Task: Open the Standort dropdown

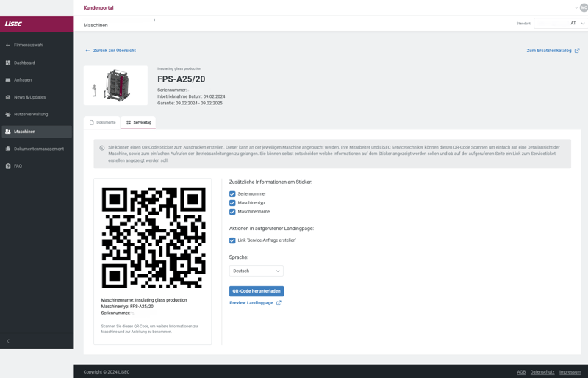Action: [x=560, y=24]
